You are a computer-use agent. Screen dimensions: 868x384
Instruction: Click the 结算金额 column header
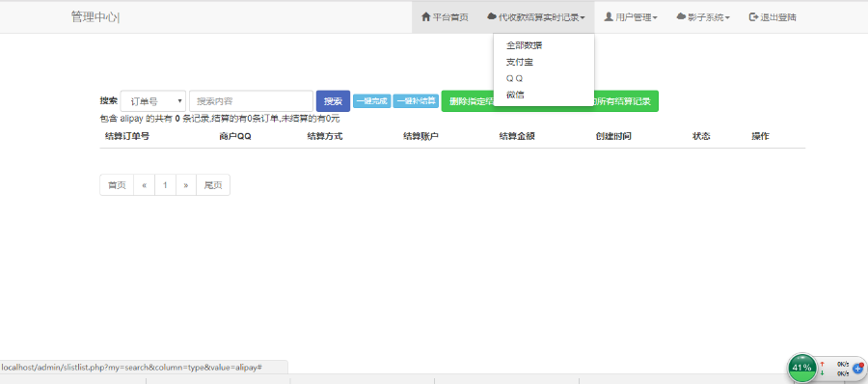pos(517,136)
